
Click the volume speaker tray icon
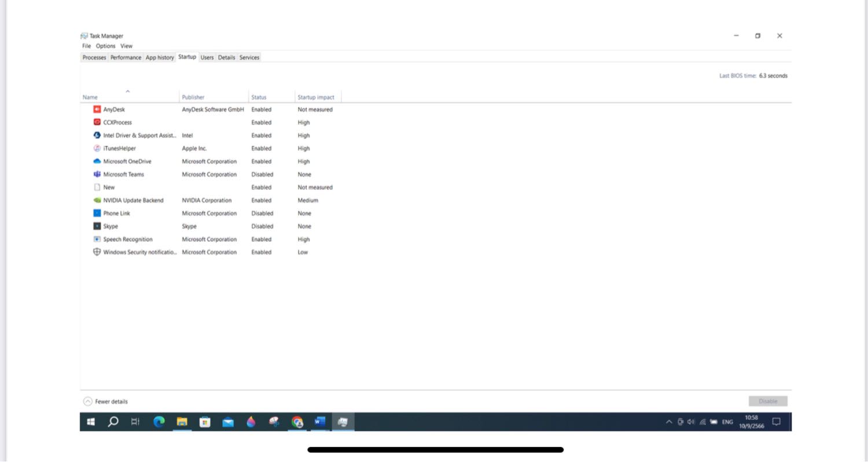point(691,422)
